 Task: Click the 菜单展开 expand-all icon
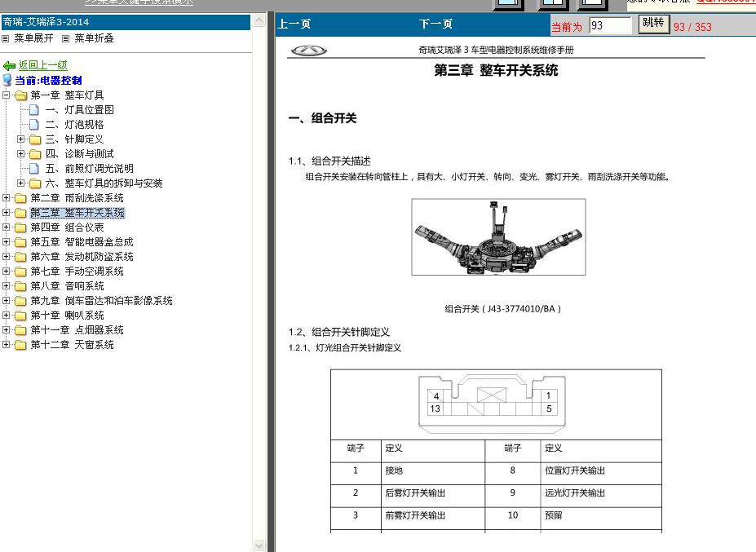tap(6, 38)
